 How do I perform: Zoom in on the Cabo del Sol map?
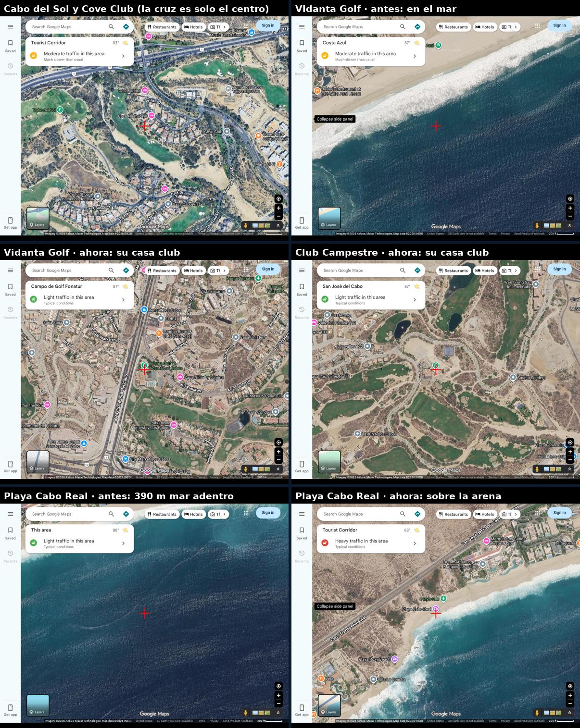coord(278,208)
